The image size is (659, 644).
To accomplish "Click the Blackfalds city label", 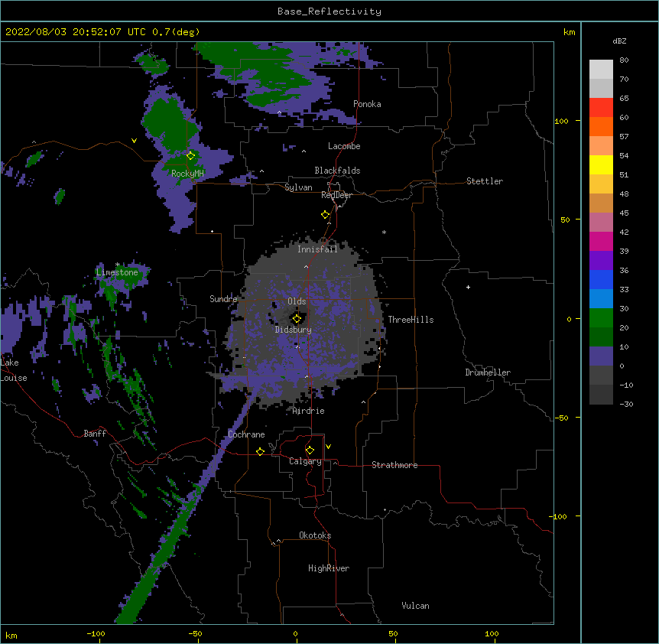I will click(337, 171).
